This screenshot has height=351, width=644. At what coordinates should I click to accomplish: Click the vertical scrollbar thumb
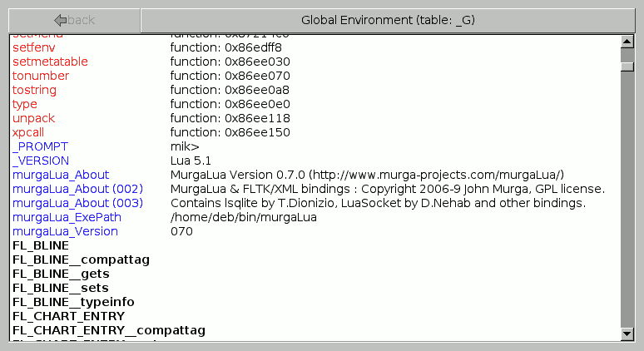627,60
